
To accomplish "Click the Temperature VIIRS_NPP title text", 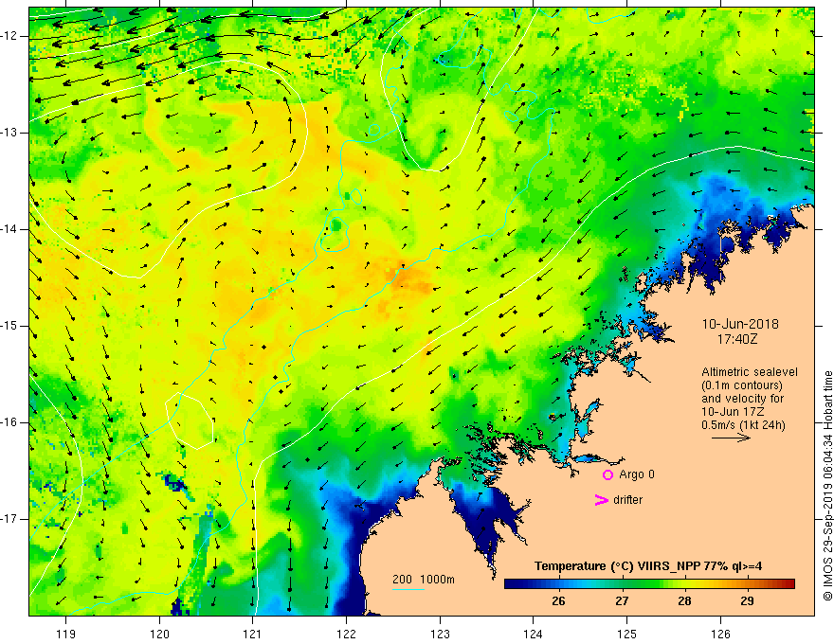I will tap(648, 566).
